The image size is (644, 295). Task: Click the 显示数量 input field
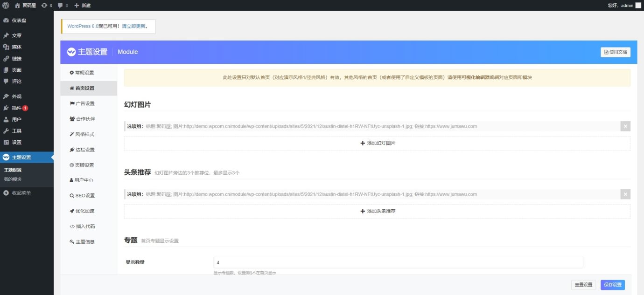[398, 262]
